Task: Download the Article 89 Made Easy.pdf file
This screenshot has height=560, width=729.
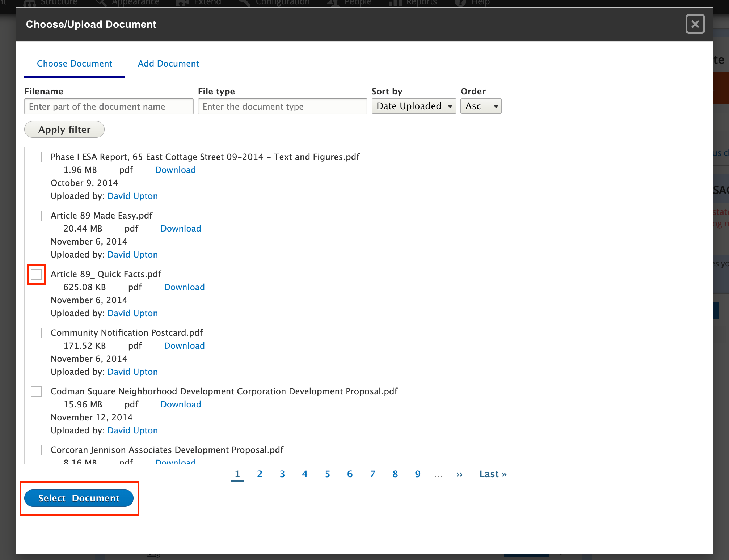Action: pyautogui.click(x=181, y=229)
